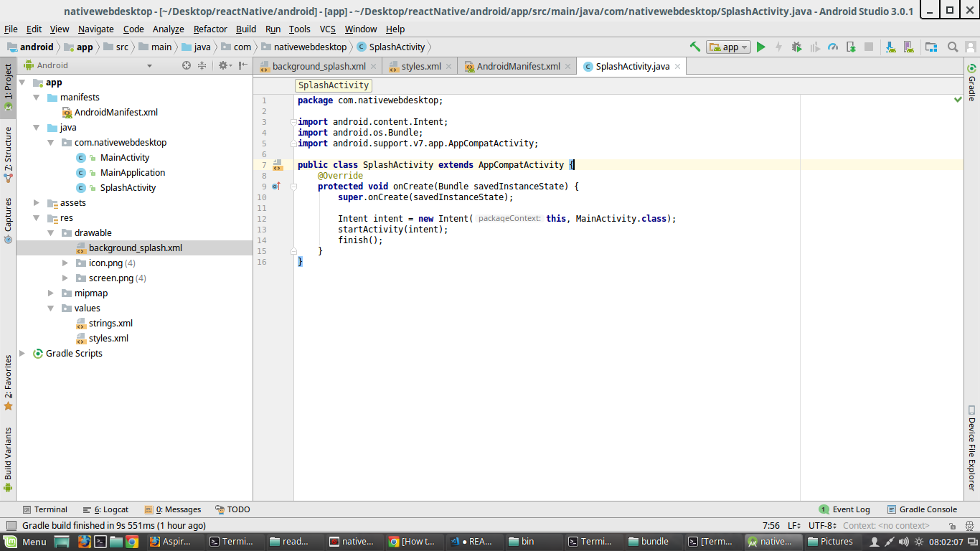Collapse the manifests folder arrow
This screenshot has height=551, width=980.
pyautogui.click(x=37, y=98)
